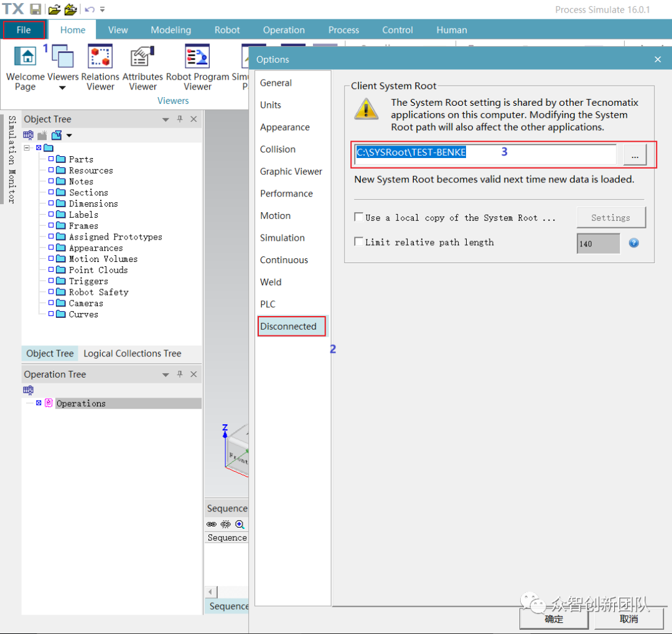Collapse the Object Tree root node

coord(27,148)
